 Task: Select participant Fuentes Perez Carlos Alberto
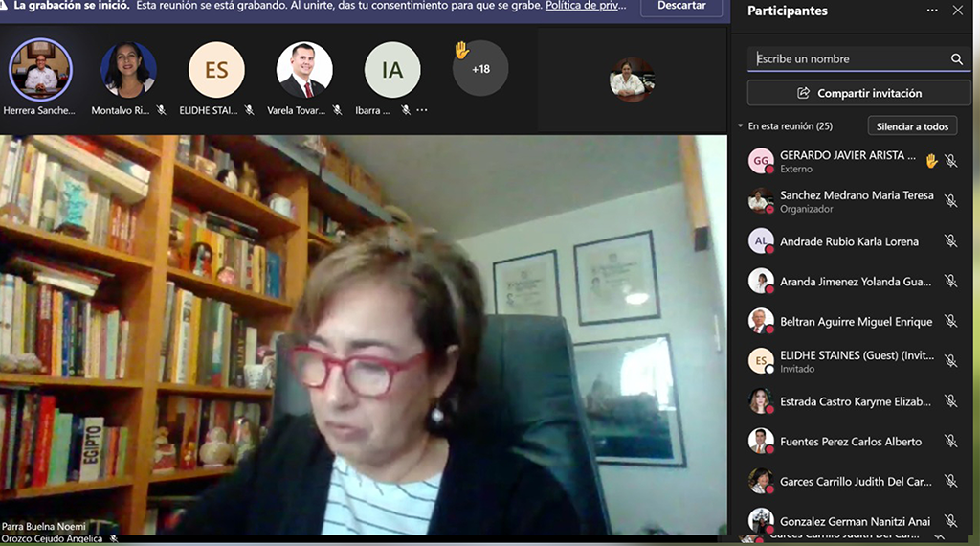point(853,441)
